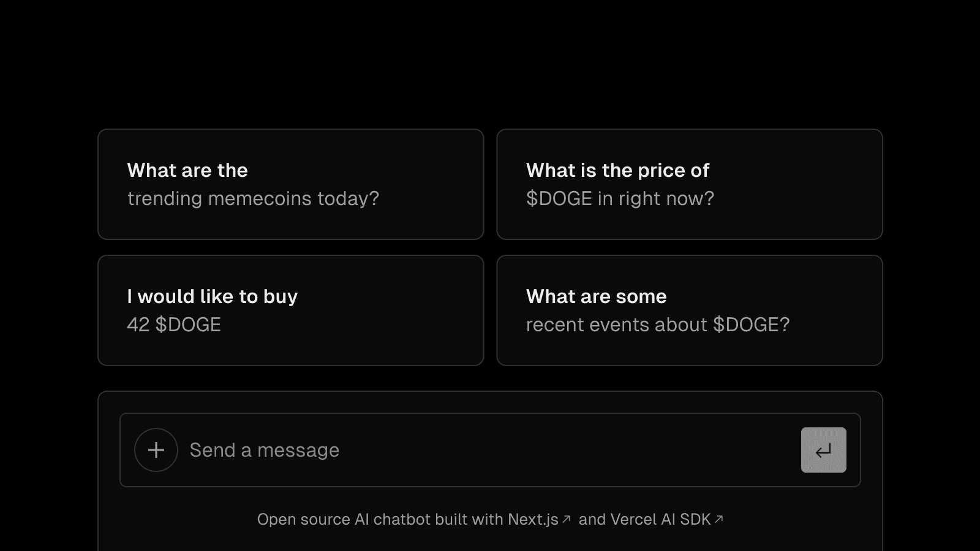Image resolution: width=980 pixels, height=551 pixels.
Task: Click the external-link arrow after Vercel AI SDK
Action: pyautogui.click(x=720, y=517)
